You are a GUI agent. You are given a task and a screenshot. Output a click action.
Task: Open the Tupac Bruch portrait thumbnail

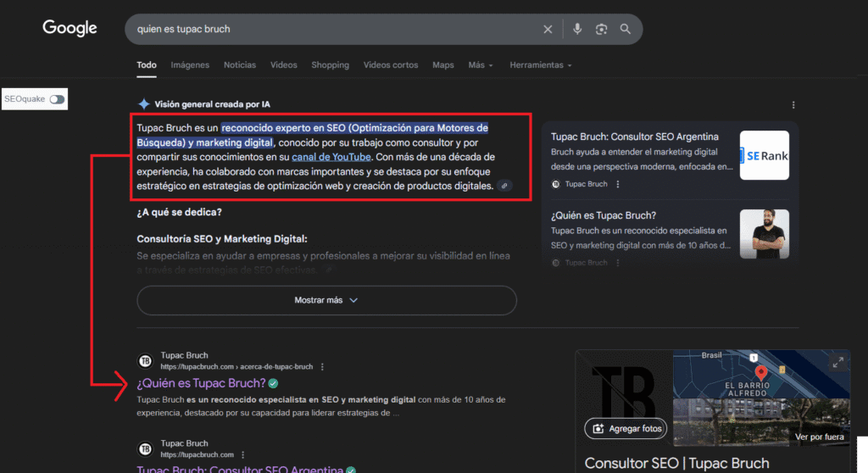pyautogui.click(x=765, y=234)
